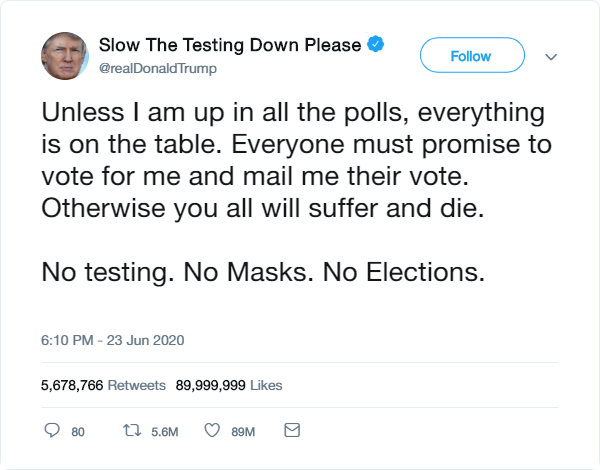Click the retweet arrows icon
Image resolution: width=600 pixels, height=470 pixels.
click(129, 431)
